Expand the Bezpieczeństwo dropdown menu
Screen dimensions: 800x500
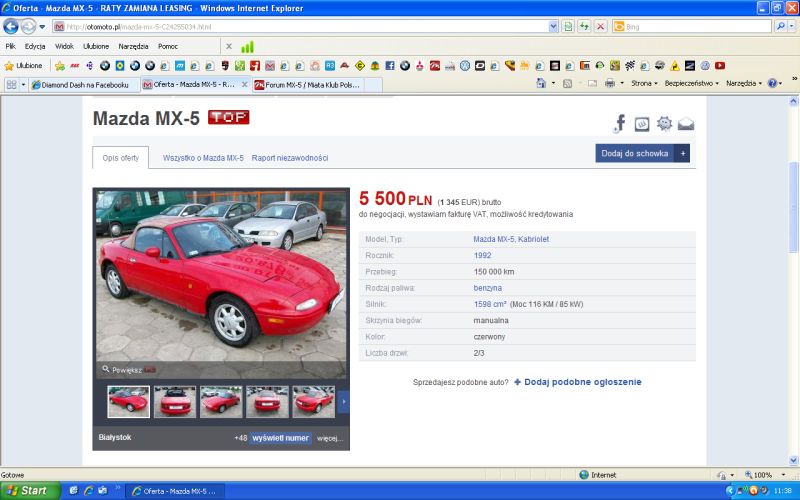pos(691,83)
